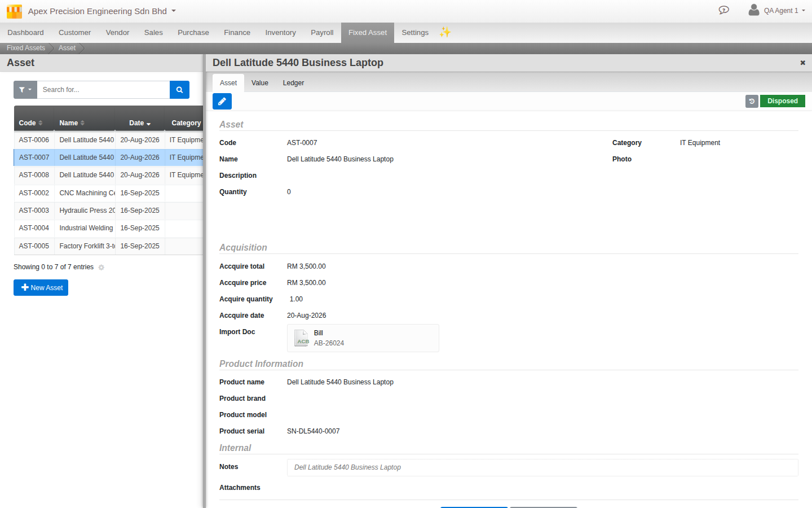Open the Vendor menu

(x=117, y=33)
